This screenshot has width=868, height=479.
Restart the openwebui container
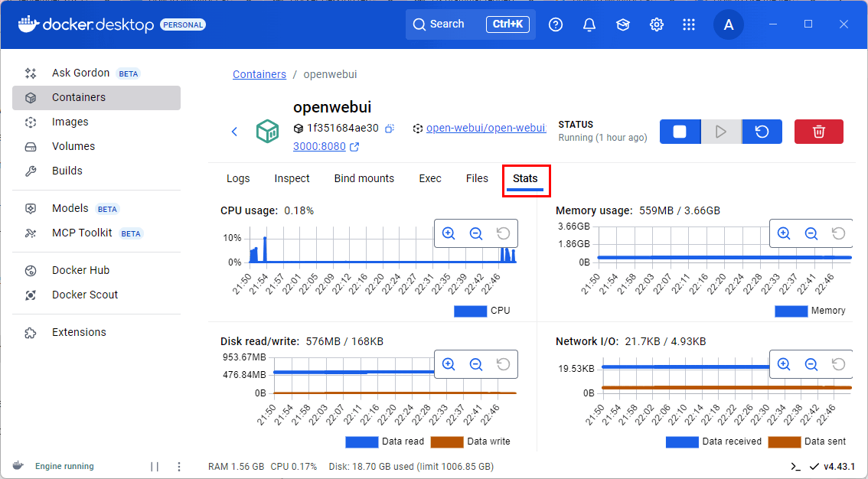coord(762,132)
